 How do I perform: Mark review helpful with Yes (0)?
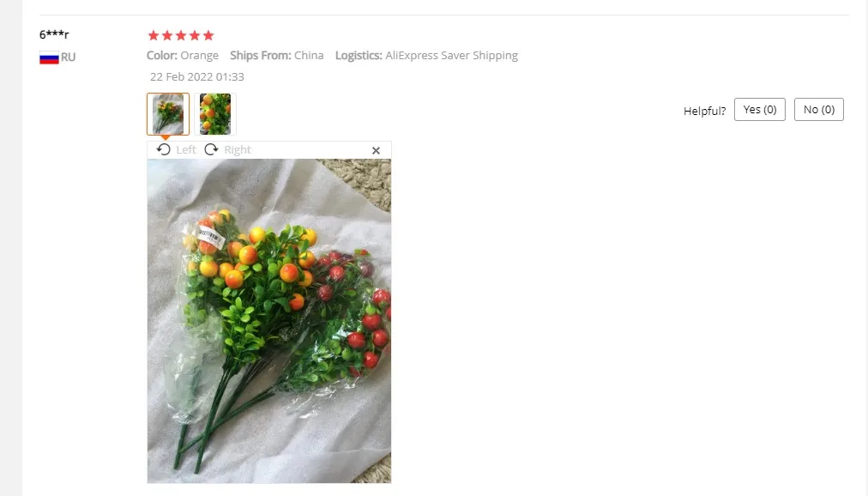(x=760, y=110)
